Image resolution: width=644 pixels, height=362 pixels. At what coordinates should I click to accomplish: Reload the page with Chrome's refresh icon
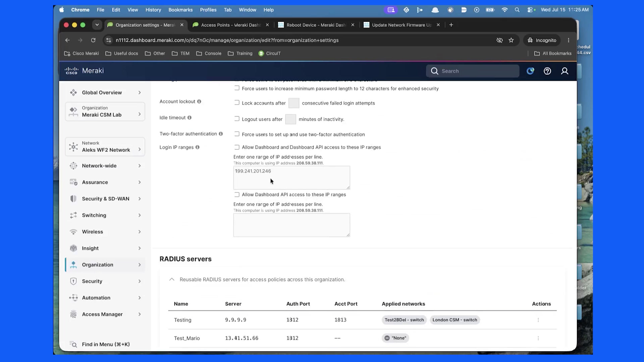(93, 40)
